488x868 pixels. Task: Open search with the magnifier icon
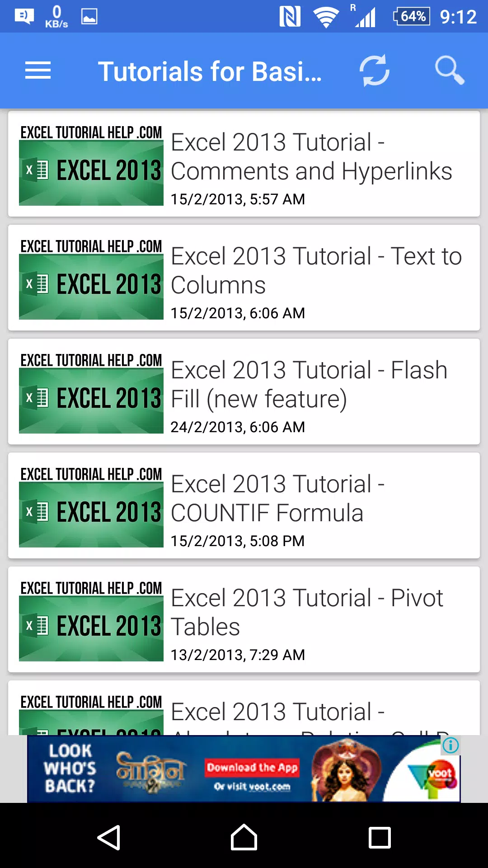point(450,71)
